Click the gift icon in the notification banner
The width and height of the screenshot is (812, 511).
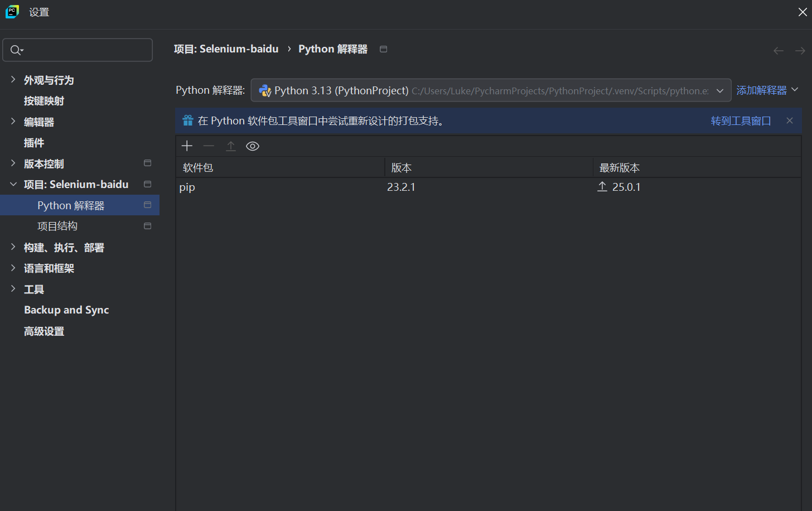pyautogui.click(x=187, y=120)
